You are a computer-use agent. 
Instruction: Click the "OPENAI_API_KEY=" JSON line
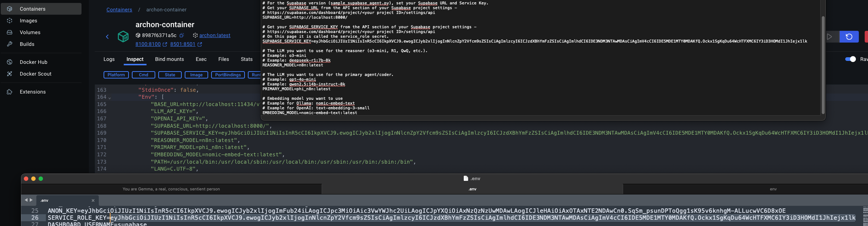click(x=179, y=119)
